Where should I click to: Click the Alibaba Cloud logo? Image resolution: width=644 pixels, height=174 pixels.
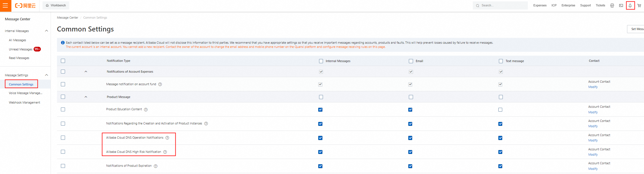[x=25, y=6]
